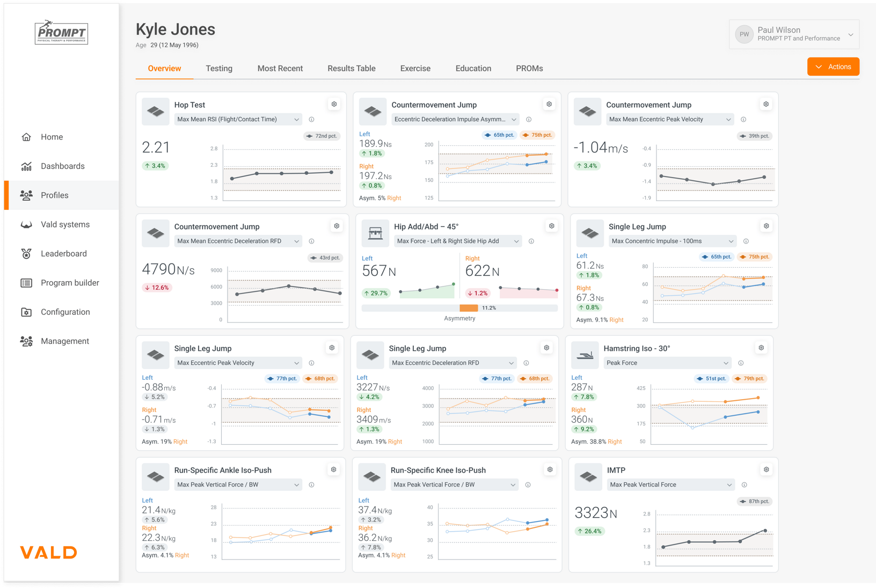
Task: Show info for Hip Add Max Force metric
Action: coord(531,241)
